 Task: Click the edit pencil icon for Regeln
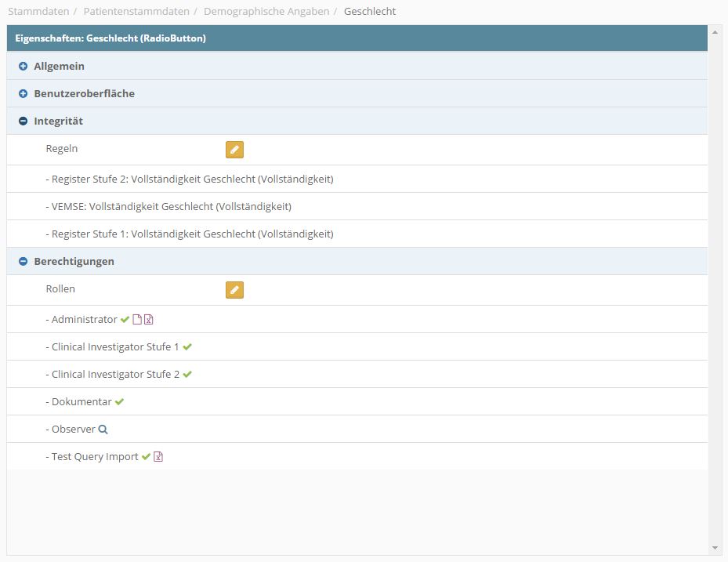pos(234,150)
